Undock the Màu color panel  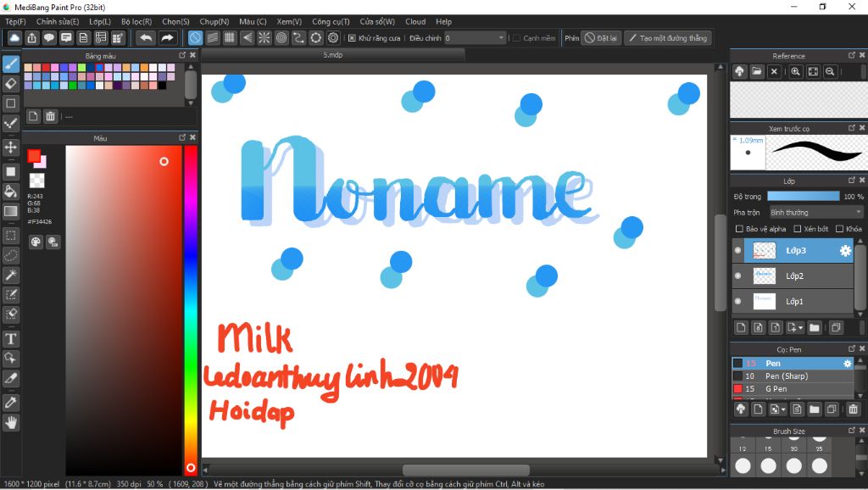[182, 137]
